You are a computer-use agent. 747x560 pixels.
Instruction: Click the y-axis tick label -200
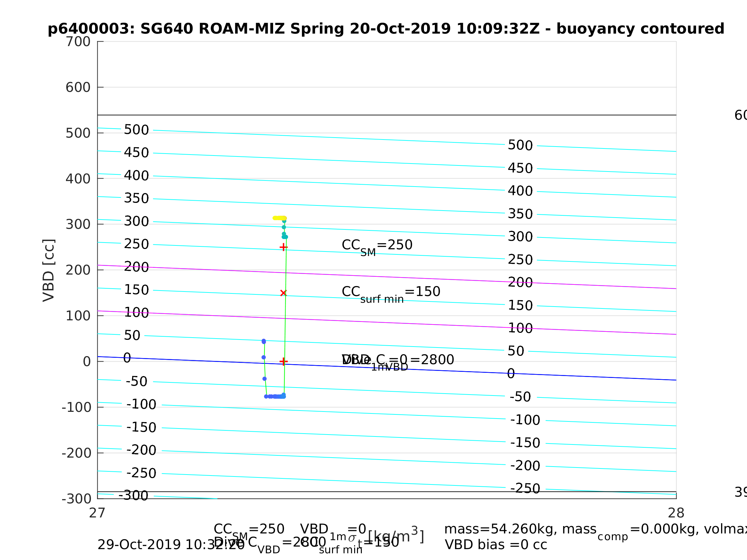tap(76, 453)
